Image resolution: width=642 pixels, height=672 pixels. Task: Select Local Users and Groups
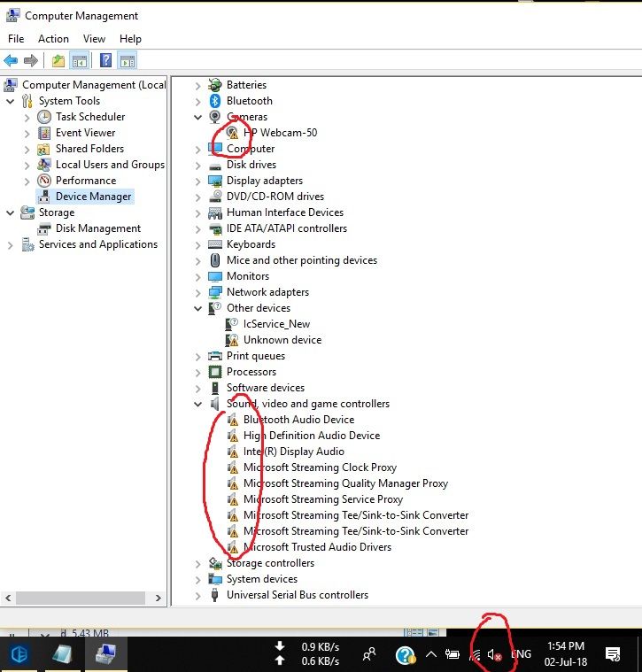110,165
